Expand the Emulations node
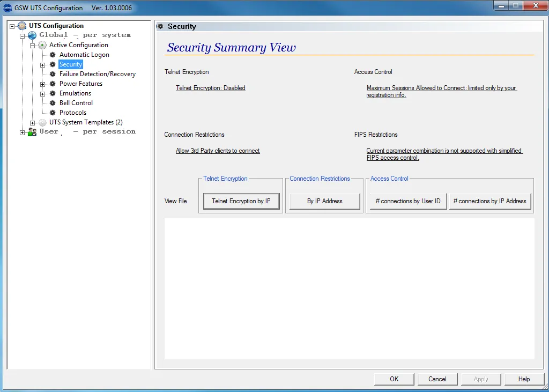Screen dimensions: 549x392 (x=42, y=94)
